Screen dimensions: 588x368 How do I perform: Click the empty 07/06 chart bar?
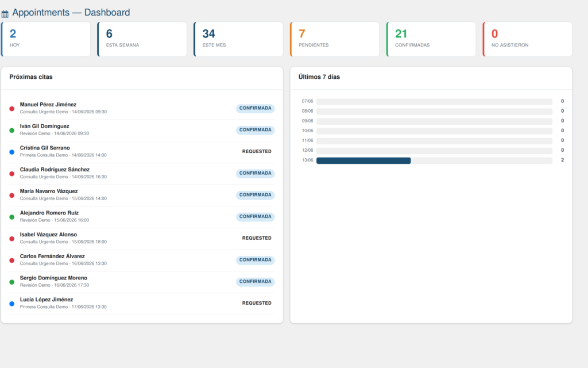[x=434, y=101]
